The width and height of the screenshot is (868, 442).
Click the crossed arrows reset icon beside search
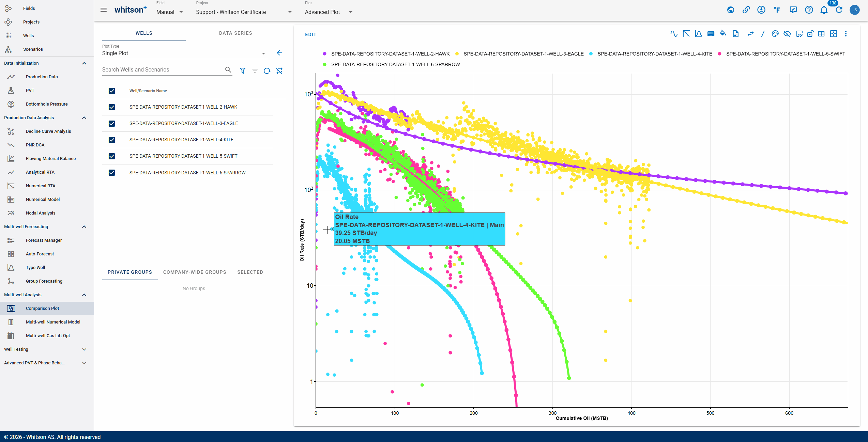[x=279, y=70]
